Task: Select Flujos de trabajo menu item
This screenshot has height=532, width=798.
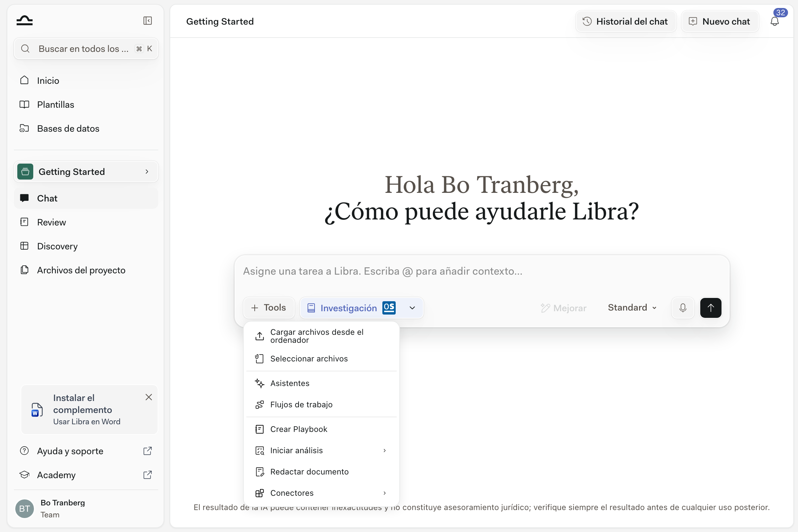Action: click(321, 404)
